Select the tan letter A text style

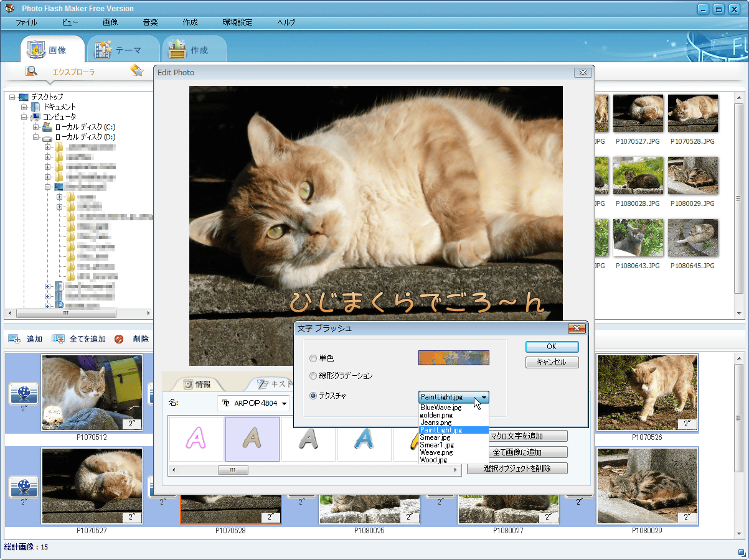252,439
